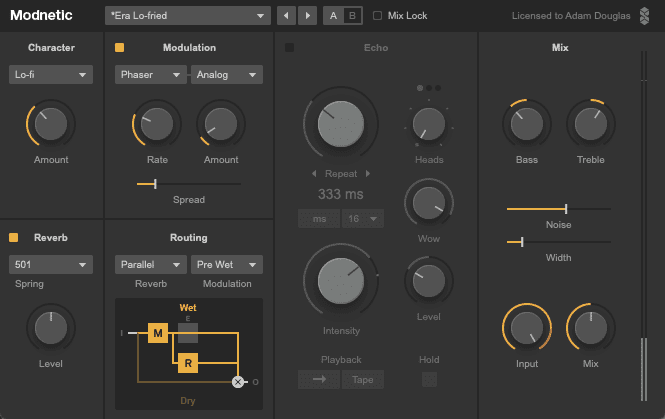Image resolution: width=665 pixels, height=419 pixels.
Task: Click the 333 ms delay time value
Action: tap(341, 194)
